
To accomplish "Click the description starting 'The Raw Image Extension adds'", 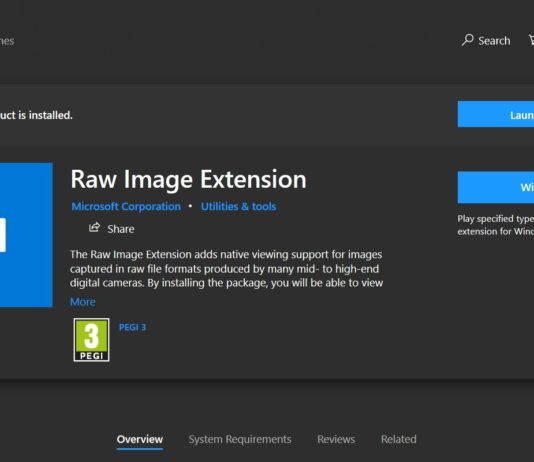I will [226, 269].
